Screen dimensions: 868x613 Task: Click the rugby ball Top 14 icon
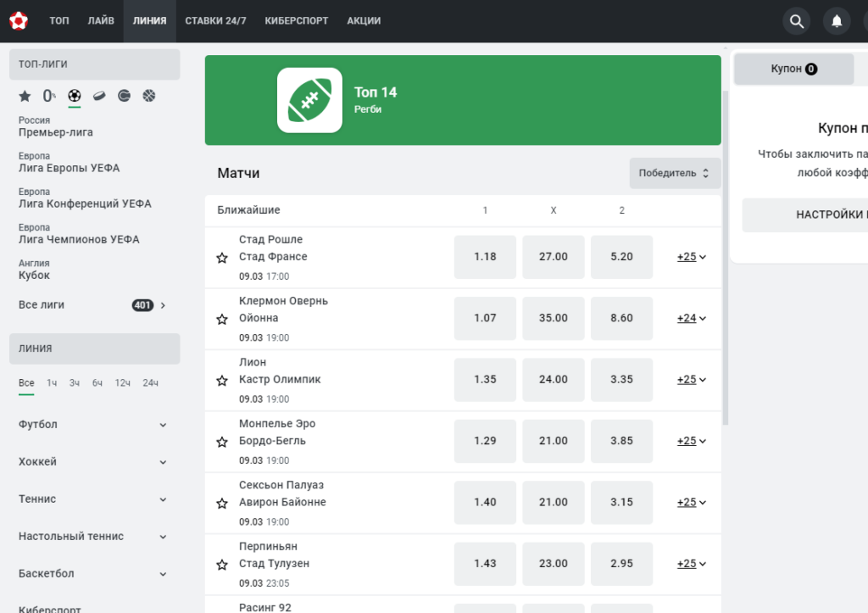tap(309, 100)
